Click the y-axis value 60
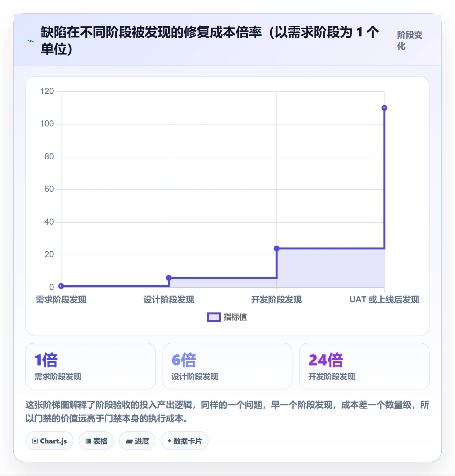455x476 pixels. (49, 189)
